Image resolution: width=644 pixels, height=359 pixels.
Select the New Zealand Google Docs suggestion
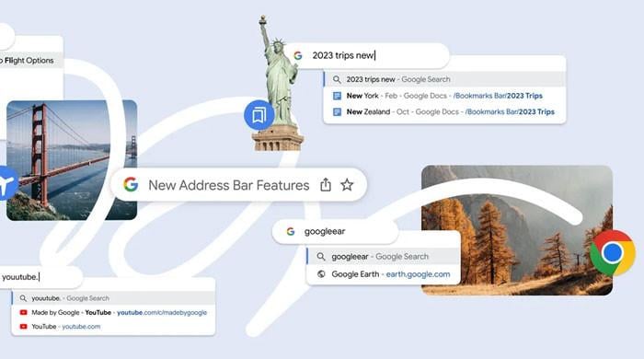pos(444,111)
